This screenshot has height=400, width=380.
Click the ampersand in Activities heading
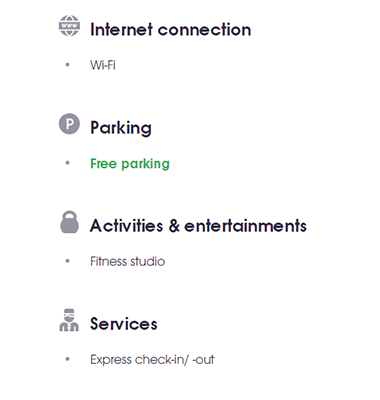(x=174, y=226)
